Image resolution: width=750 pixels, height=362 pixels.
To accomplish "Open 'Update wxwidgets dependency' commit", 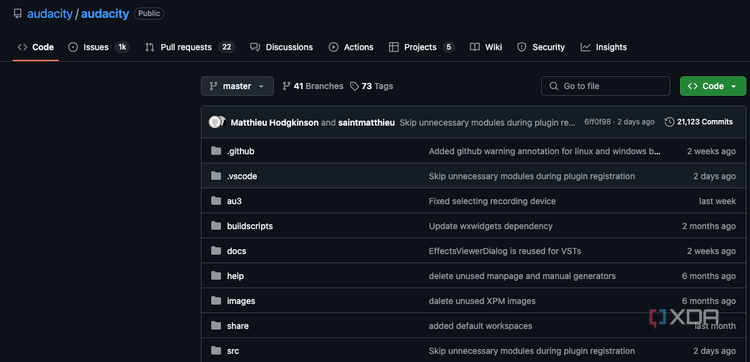I will point(491,226).
